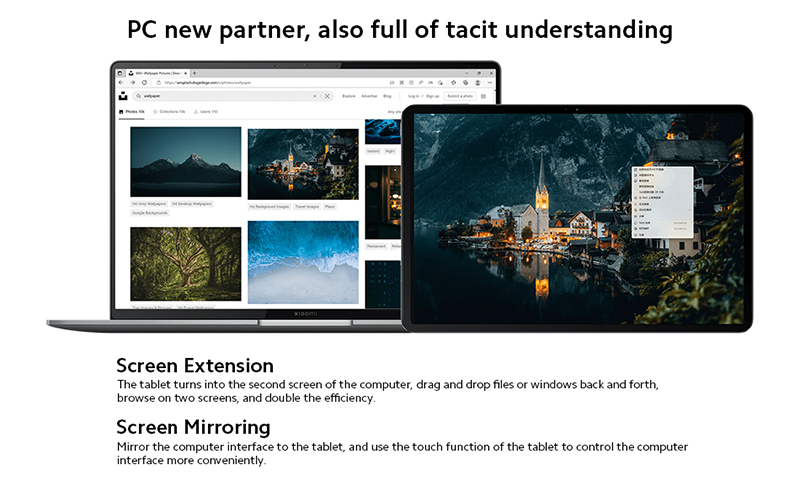Click the browser forward arrow
The height and width of the screenshot is (497, 800).
tap(133, 82)
